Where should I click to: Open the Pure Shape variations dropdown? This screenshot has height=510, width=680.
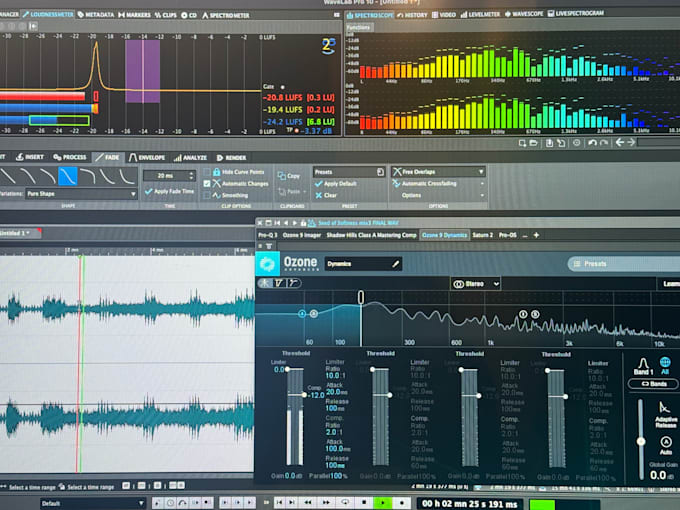pyautogui.click(x=82, y=194)
